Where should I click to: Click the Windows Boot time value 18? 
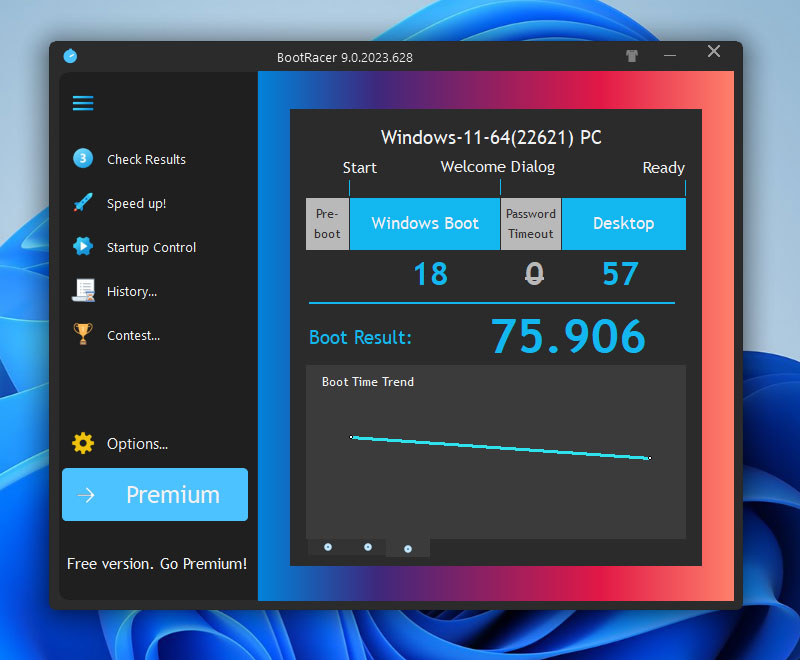[x=431, y=274]
